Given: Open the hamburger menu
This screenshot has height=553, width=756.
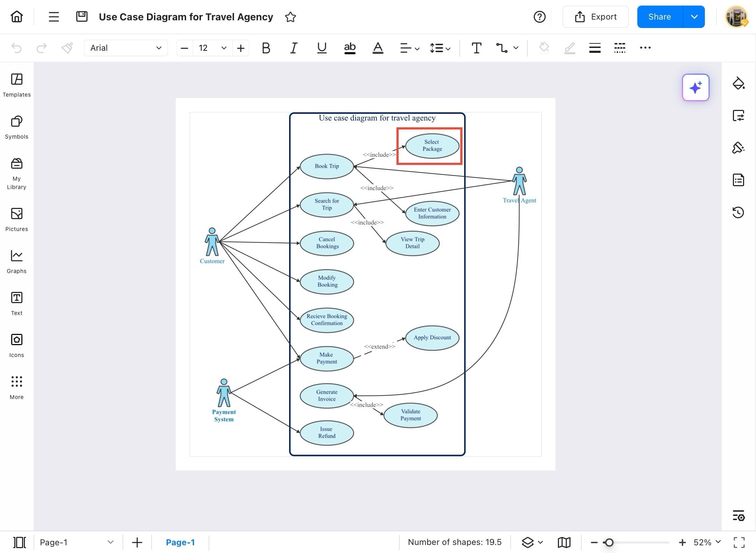Looking at the screenshot, I should pyautogui.click(x=53, y=16).
